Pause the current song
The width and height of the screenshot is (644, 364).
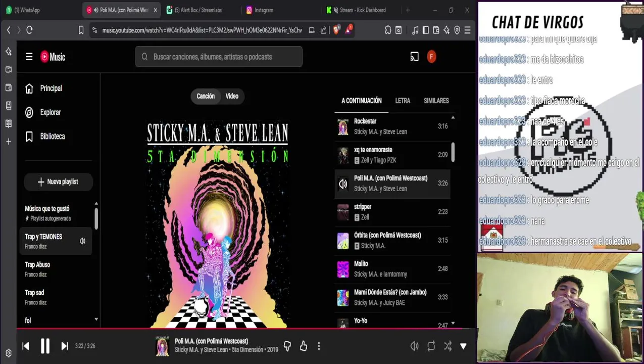pos(45,346)
